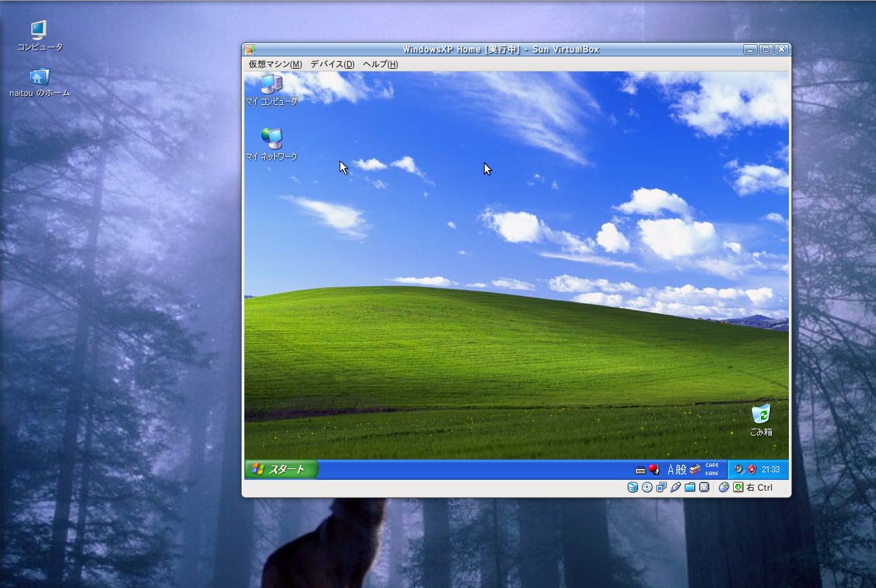Click the VirtualBox logo icon in the title bar
The height and width of the screenshot is (588, 876).
(250, 49)
